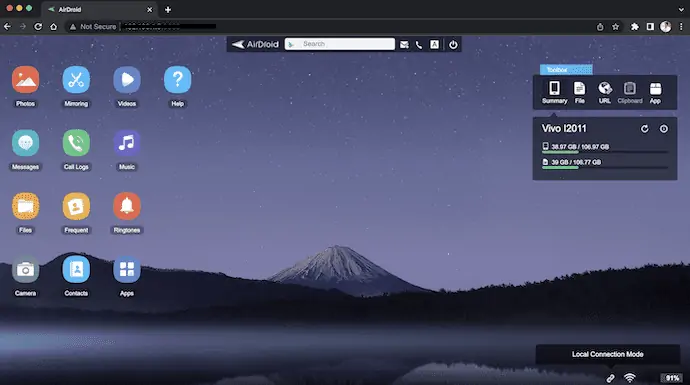690x385 pixels.
Task: Bookmark this page with star icon
Action: 615,27
